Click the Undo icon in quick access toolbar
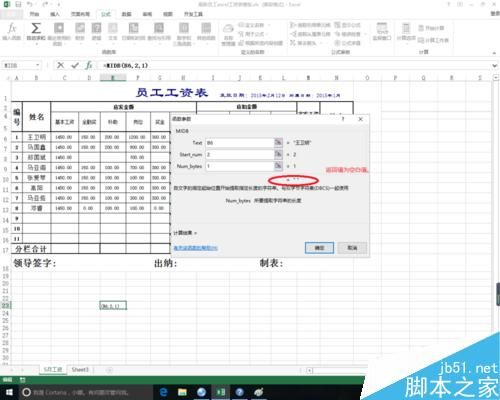This screenshot has height=400, width=500. tap(30, 4)
